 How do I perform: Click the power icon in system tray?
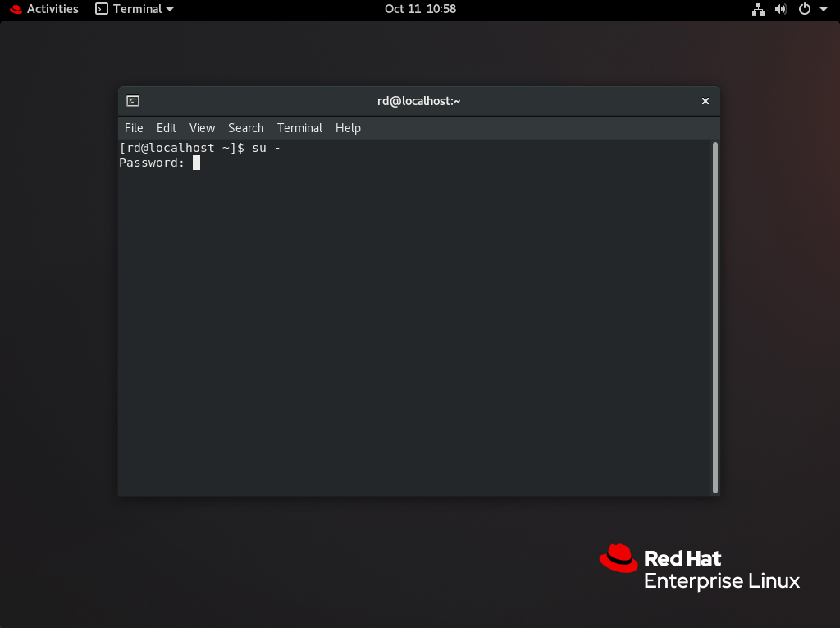point(805,9)
